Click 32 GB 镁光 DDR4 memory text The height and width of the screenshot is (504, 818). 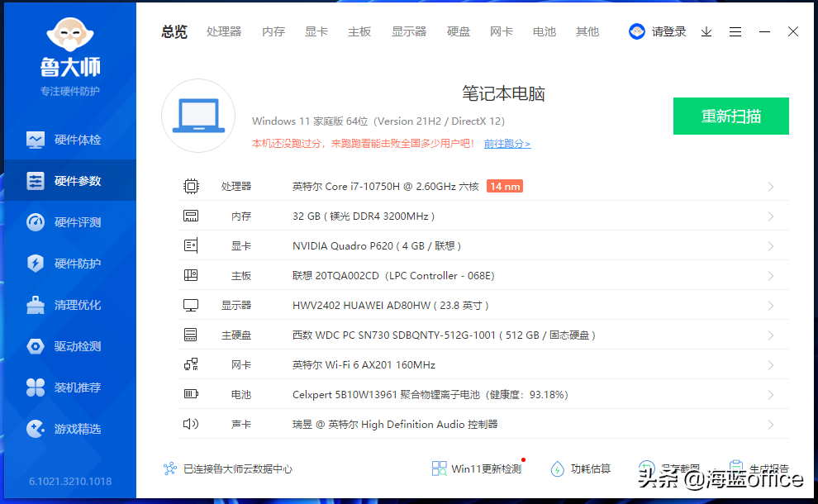click(x=364, y=216)
